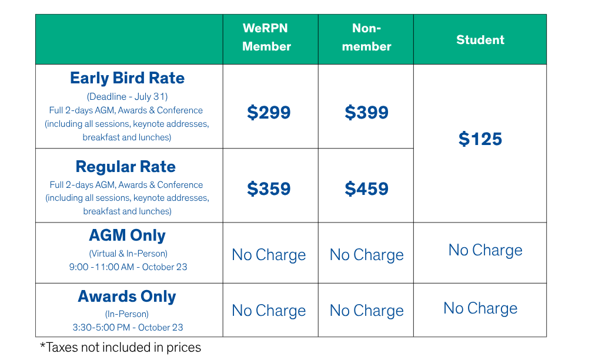Click the Awards Only heading
This screenshot has width=602, height=364.
[127, 296]
